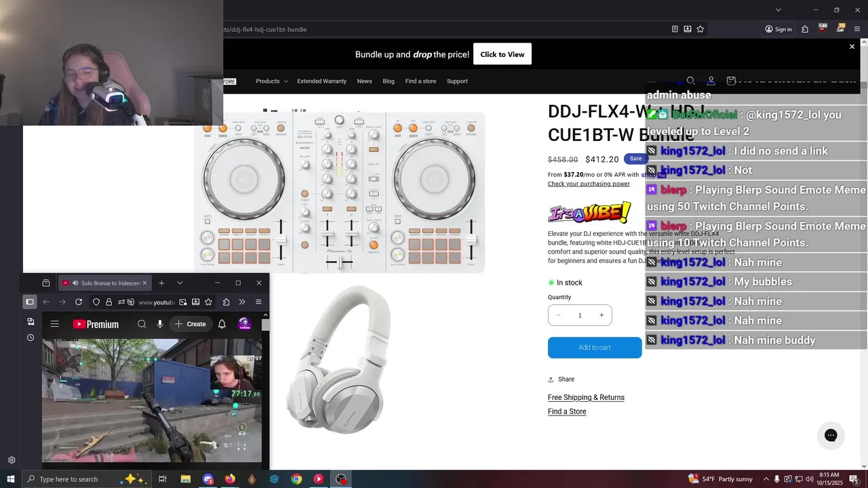868x488 pixels.
Task: Click the tracking protection shield in the small browser
Action: (96, 302)
